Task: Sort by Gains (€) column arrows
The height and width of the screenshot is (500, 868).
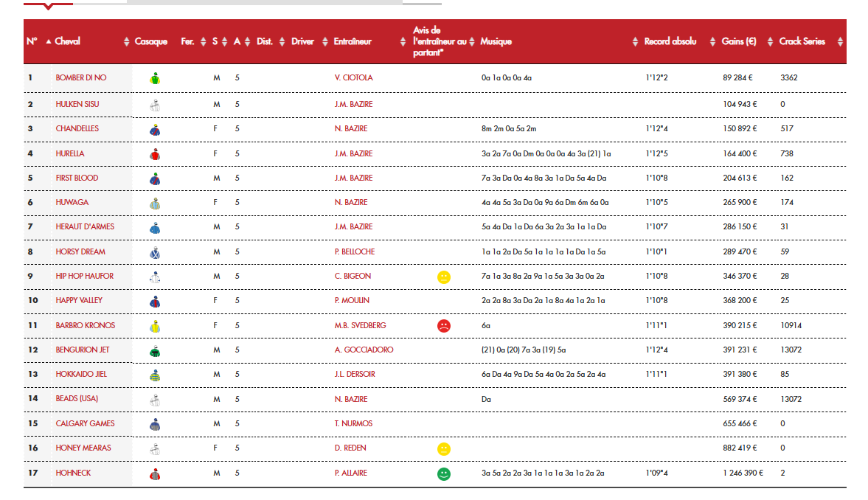Action: click(x=770, y=41)
